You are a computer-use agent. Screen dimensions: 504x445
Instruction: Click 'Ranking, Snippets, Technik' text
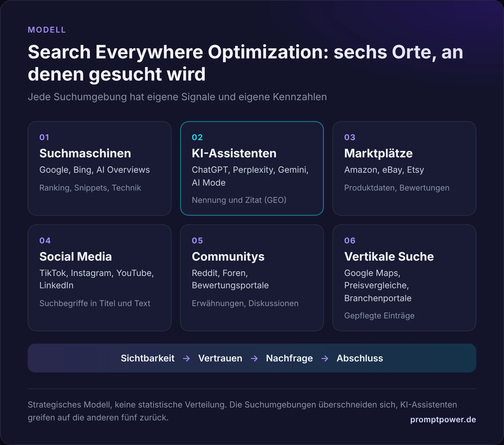tap(90, 188)
